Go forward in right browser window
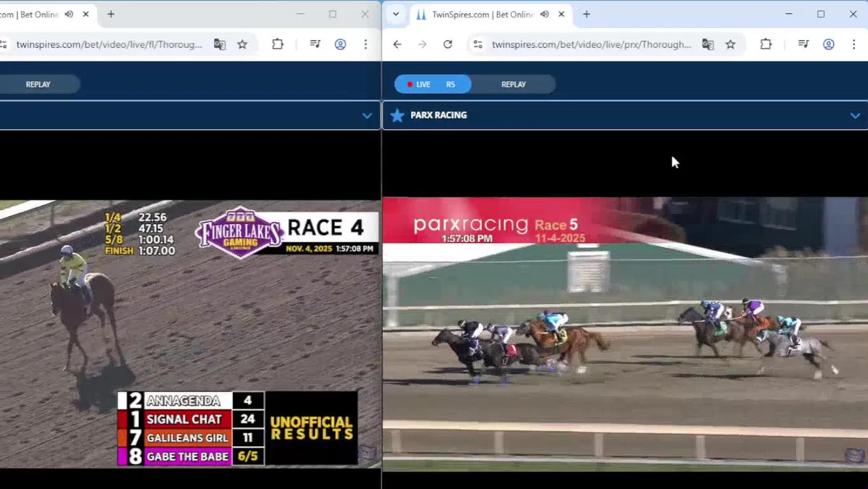This screenshot has height=489, width=868. [x=422, y=44]
